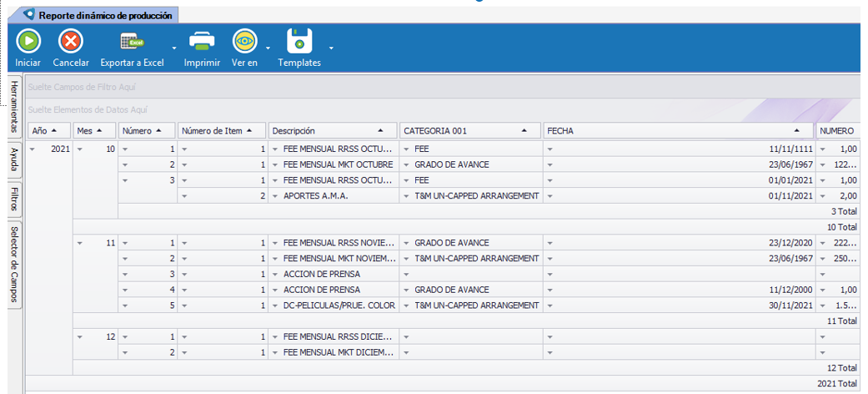Open the Templates dropdown arrow
Viewport: 868px width, 394px height.
click(x=331, y=48)
